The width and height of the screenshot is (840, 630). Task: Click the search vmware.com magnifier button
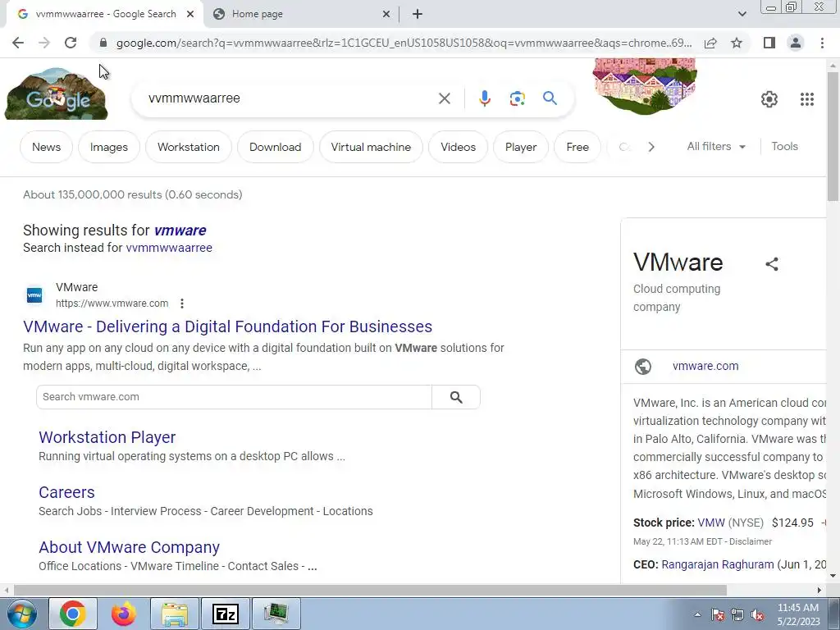click(456, 397)
